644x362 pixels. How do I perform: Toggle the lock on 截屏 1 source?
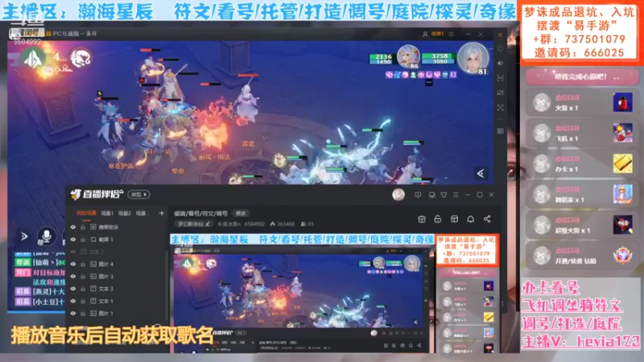tap(83, 239)
